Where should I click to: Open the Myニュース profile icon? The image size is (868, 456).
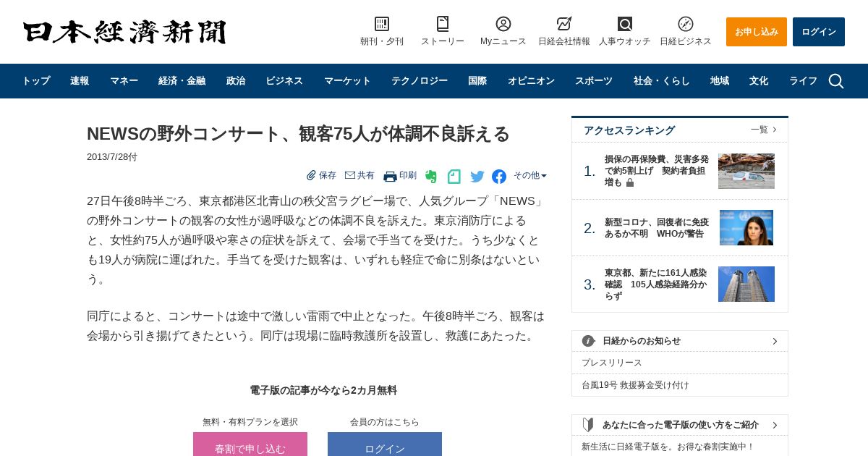point(503,24)
